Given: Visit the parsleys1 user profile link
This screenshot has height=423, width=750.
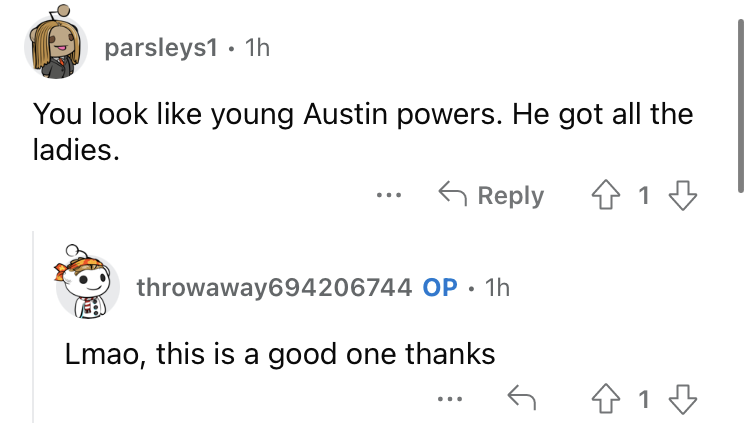Looking at the screenshot, I should (161, 47).
